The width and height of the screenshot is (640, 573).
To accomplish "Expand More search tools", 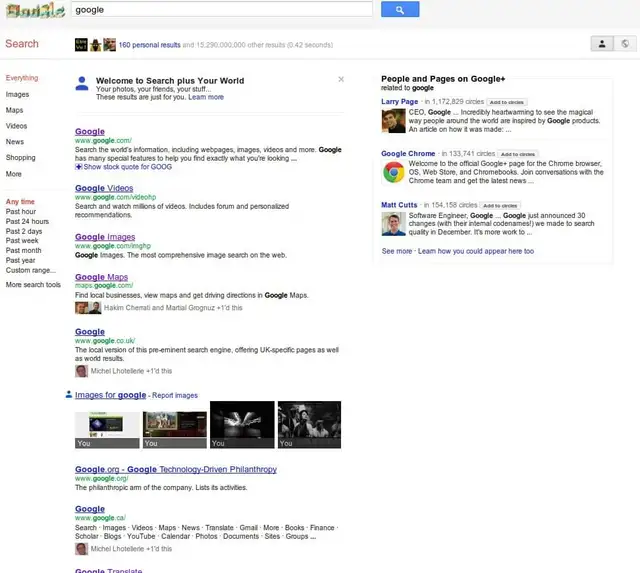I will (x=33, y=285).
